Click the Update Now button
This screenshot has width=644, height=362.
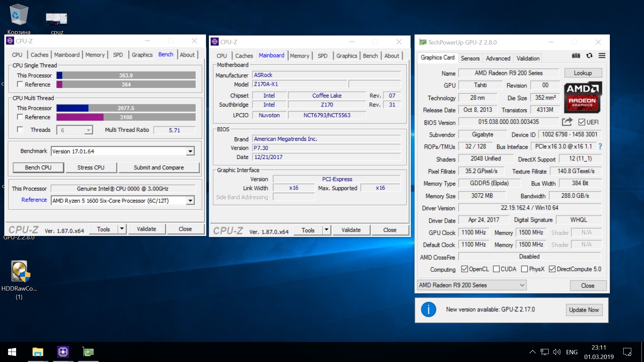584,310
